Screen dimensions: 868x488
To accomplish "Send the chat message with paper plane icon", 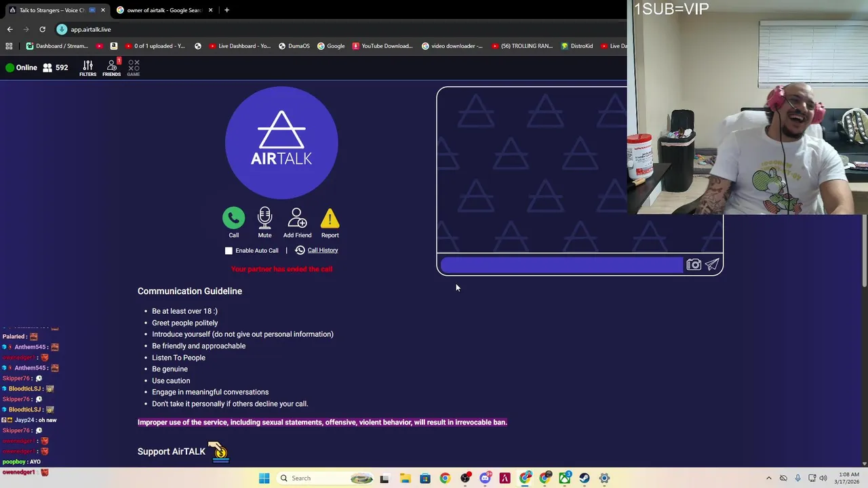I will 712,265.
